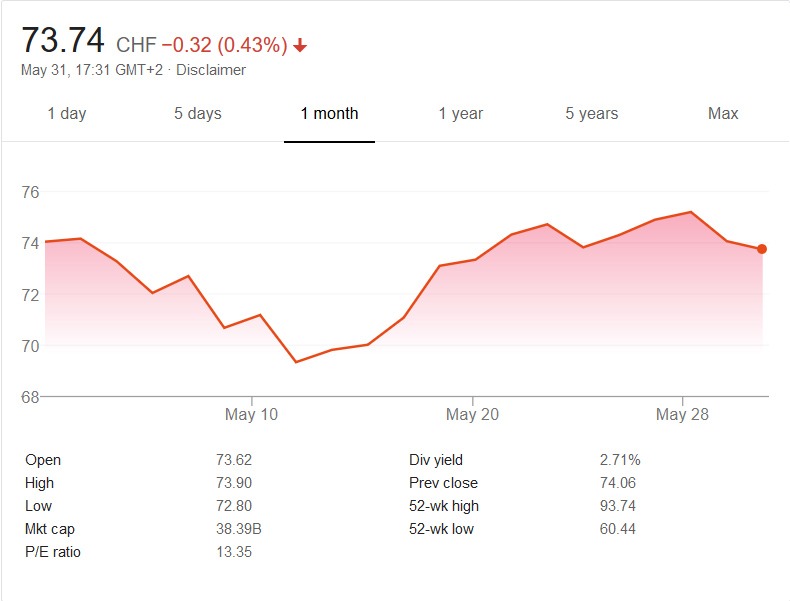Open the Disclaimer link
Image resolution: width=790 pixels, height=601 pixels.
pyautogui.click(x=211, y=70)
